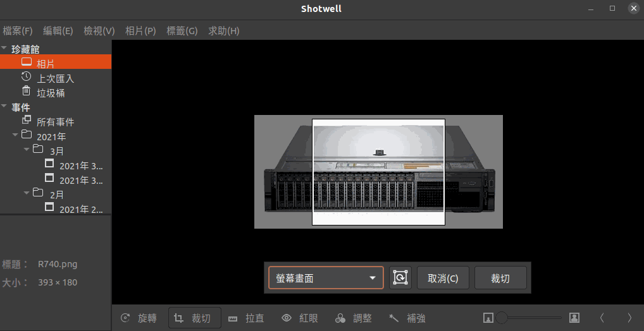
Task: Click inside the crop selection rectangle
Action: click(x=379, y=172)
